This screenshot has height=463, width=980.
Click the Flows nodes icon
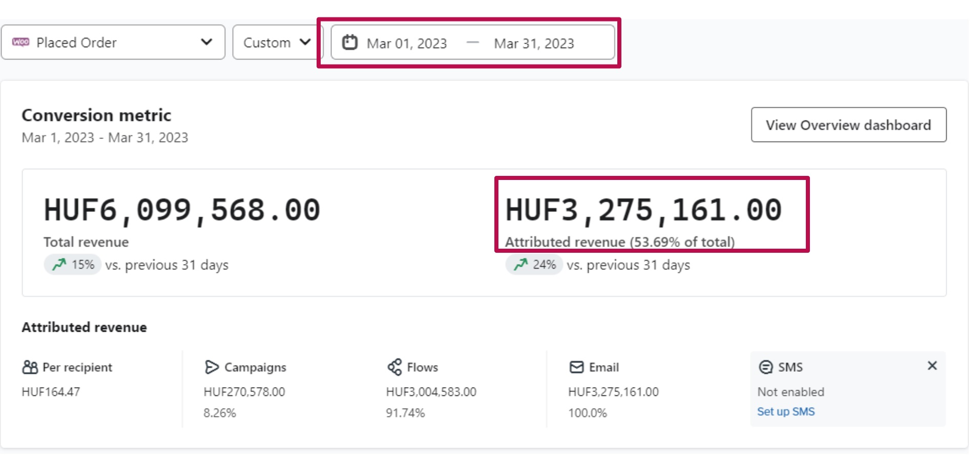pos(394,367)
